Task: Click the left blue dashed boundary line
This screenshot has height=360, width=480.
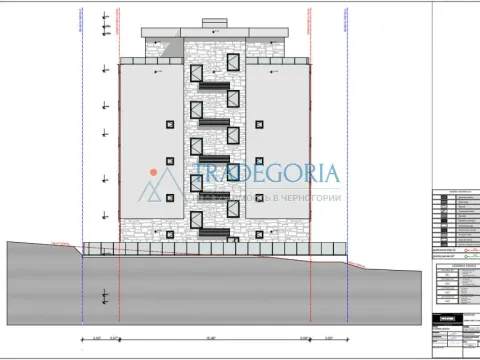Action: coord(82,165)
